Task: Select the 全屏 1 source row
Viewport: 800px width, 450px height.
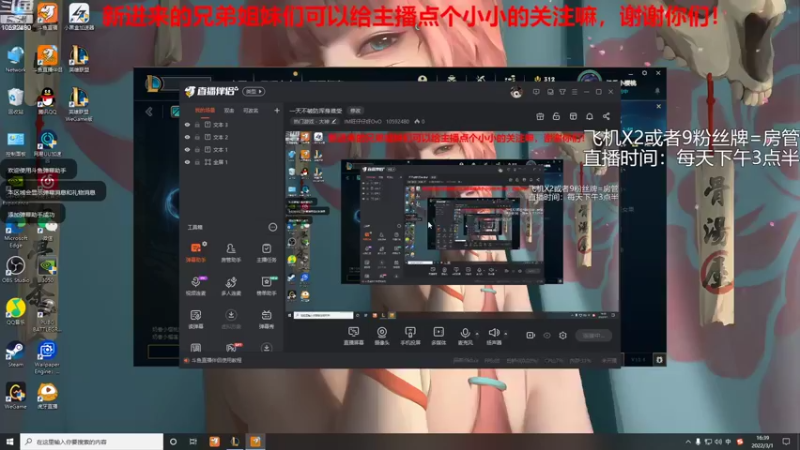Action: pyautogui.click(x=232, y=162)
